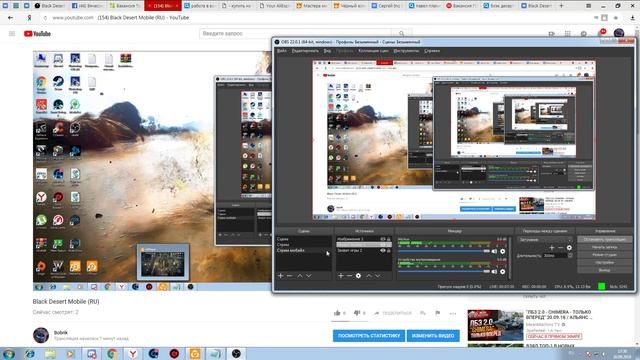
Task: Click YouTube search magnifier button
Action: tap(402, 33)
